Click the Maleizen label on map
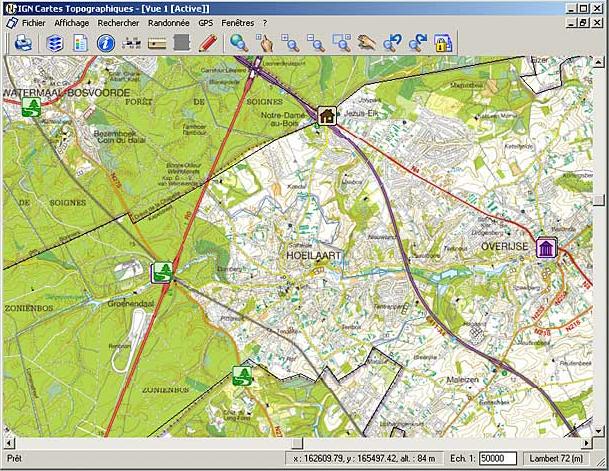Image resolution: width=609 pixels, height=471 pixels. [462, 380]
